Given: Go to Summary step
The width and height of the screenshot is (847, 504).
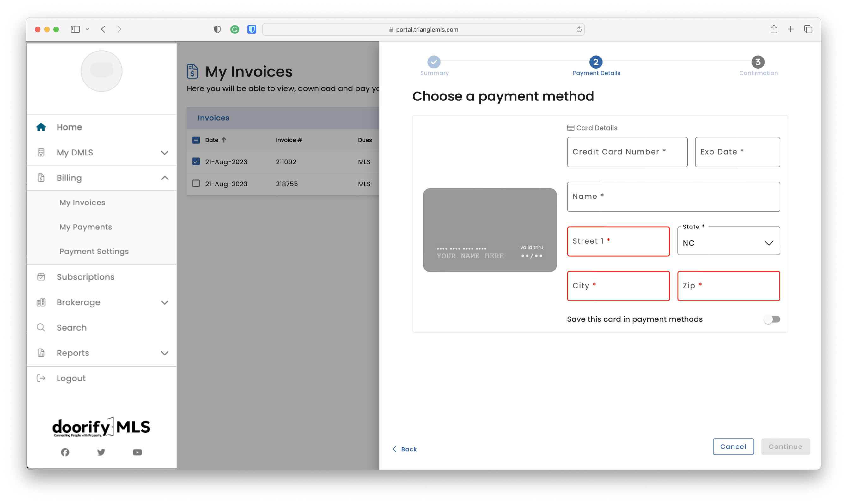Looking at the screenshot, I should pos(434,66).
